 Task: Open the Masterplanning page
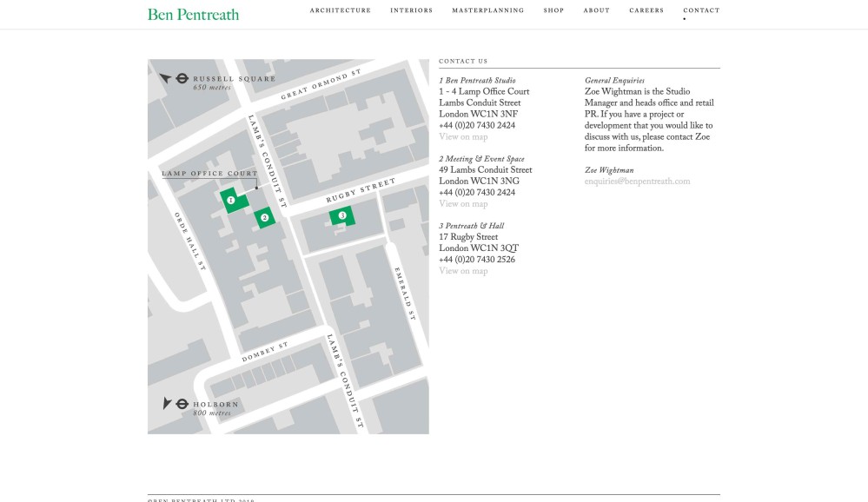click(487, 10)
